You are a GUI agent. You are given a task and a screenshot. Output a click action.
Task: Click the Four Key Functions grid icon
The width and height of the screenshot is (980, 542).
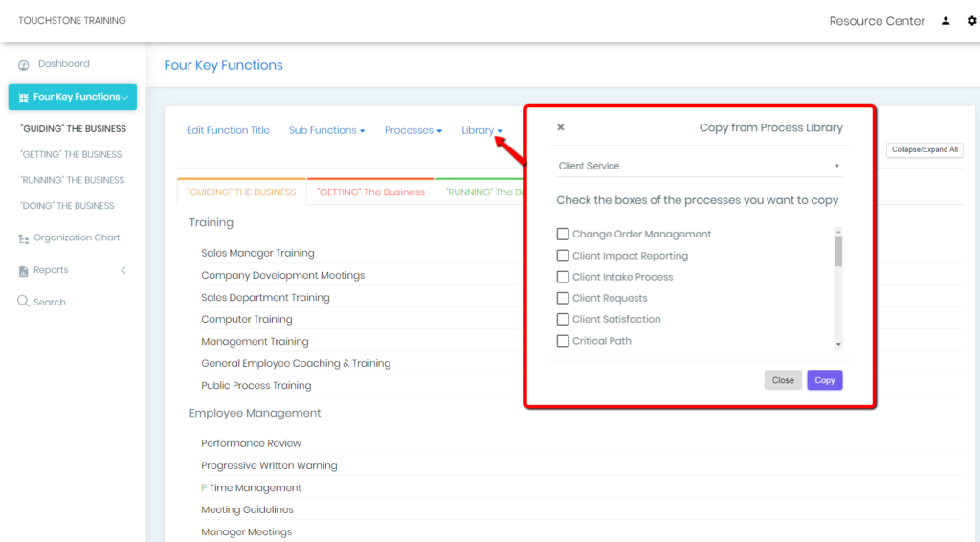23,98
